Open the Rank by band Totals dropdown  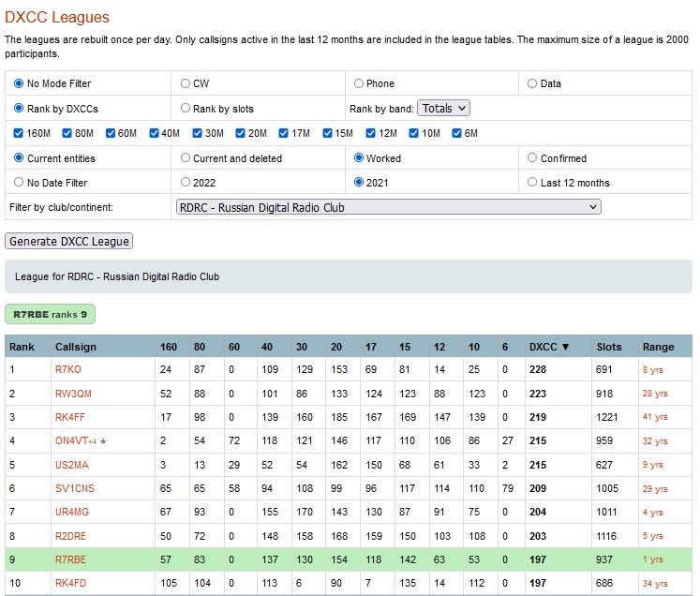pos(443,108)
